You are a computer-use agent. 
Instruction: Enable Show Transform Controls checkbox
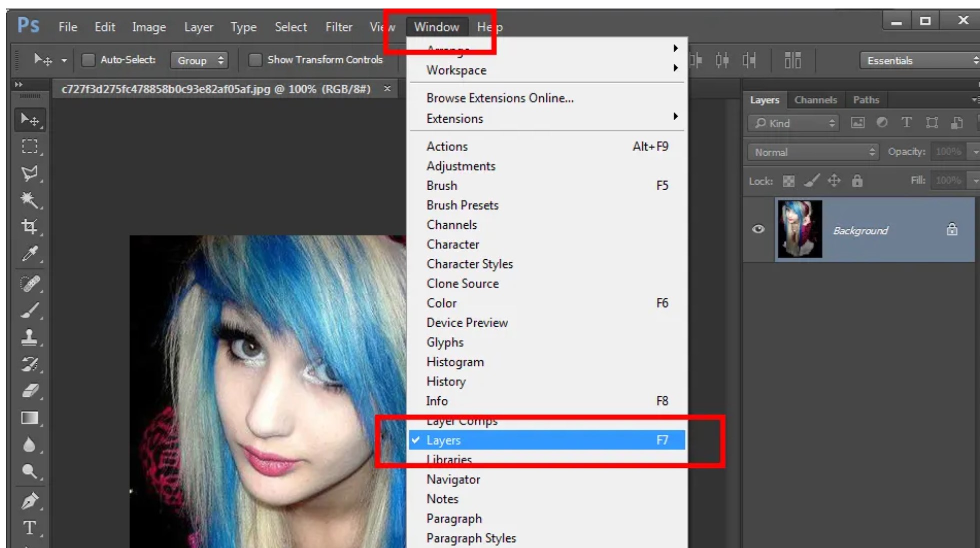(x=255, y=60)
